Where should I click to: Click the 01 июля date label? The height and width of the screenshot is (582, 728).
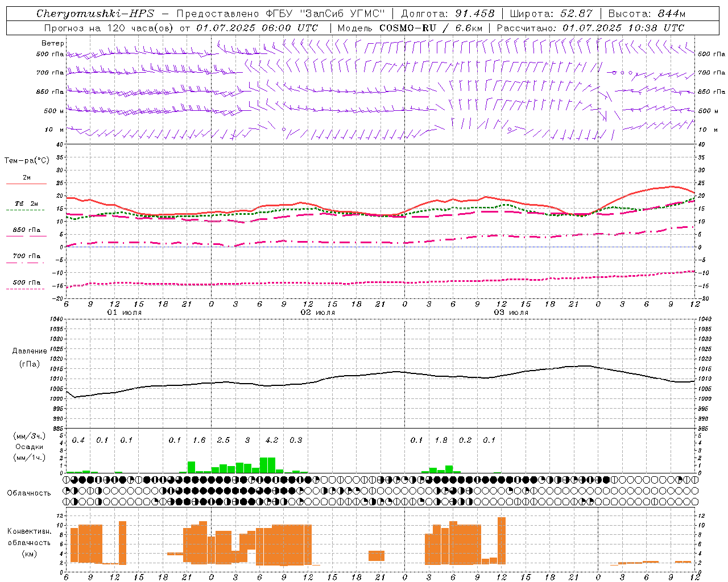point(125,313)
